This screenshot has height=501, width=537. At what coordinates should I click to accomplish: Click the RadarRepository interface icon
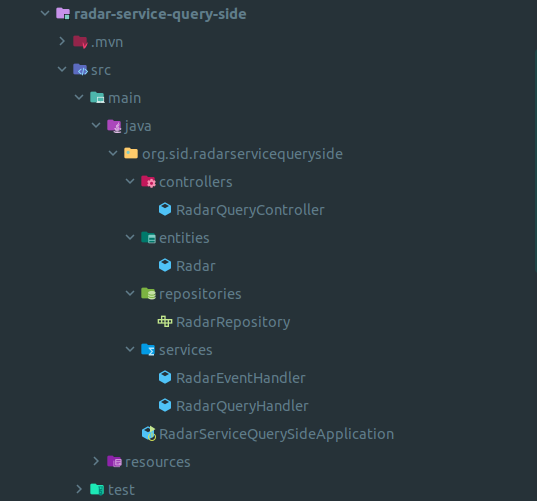[165, 322]
